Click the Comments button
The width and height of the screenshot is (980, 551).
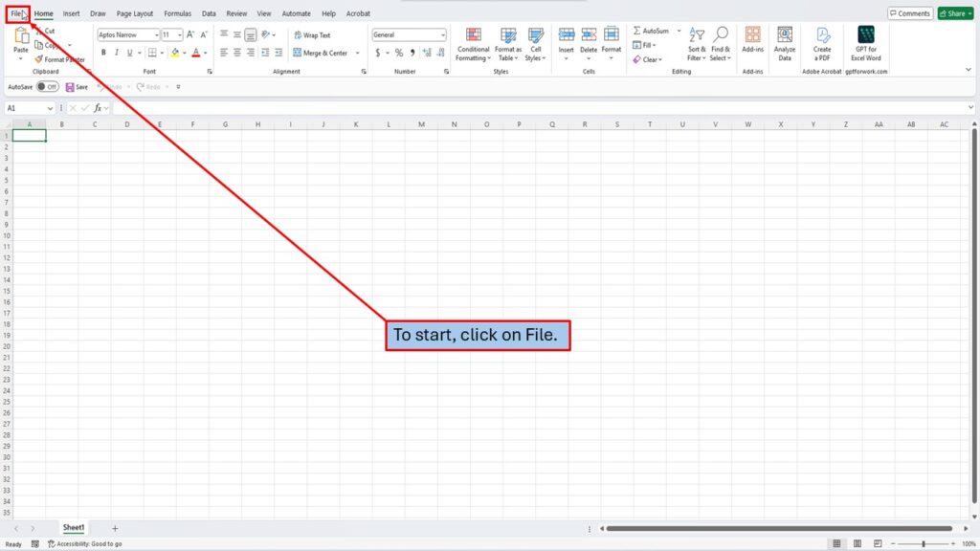909,13
